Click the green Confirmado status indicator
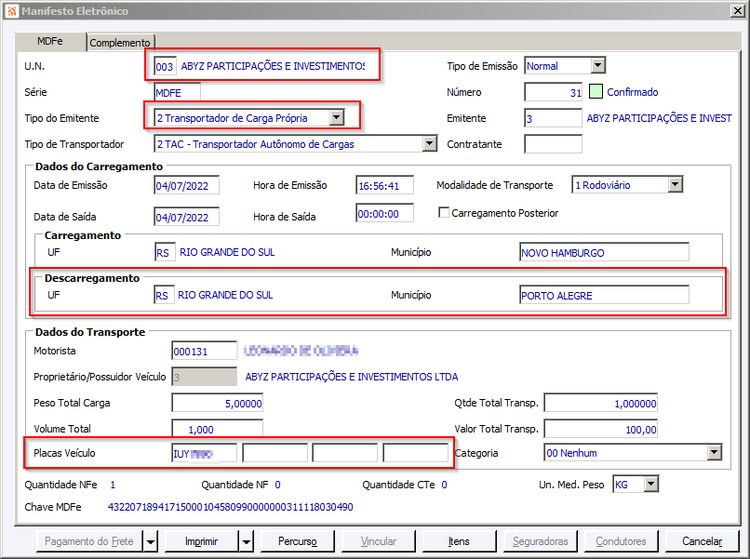750x559 pixels. click(596, 92)
